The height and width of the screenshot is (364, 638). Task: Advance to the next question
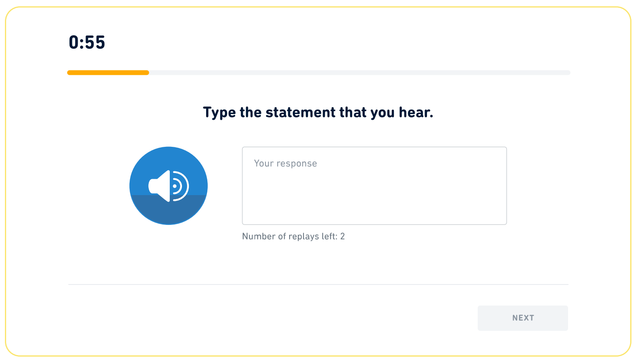pyautogui.click(x=523, y=318)
